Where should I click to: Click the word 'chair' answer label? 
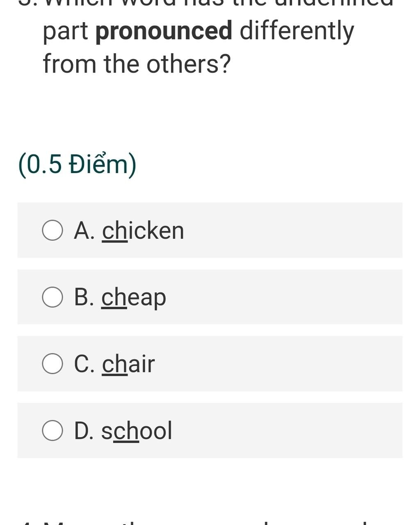pos(128,364)
